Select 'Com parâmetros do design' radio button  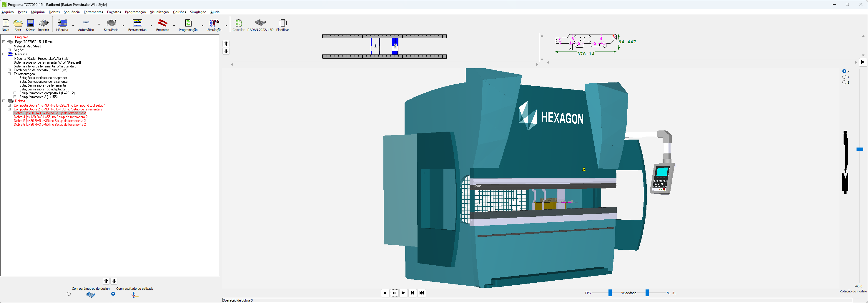coord(69,294)
